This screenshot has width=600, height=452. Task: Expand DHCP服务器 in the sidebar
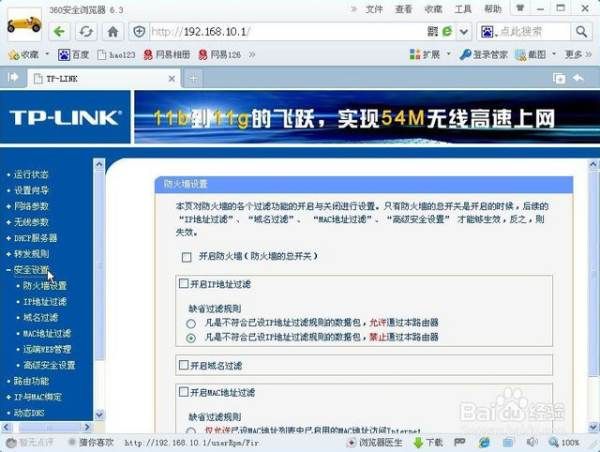click(x=35, y=238)
